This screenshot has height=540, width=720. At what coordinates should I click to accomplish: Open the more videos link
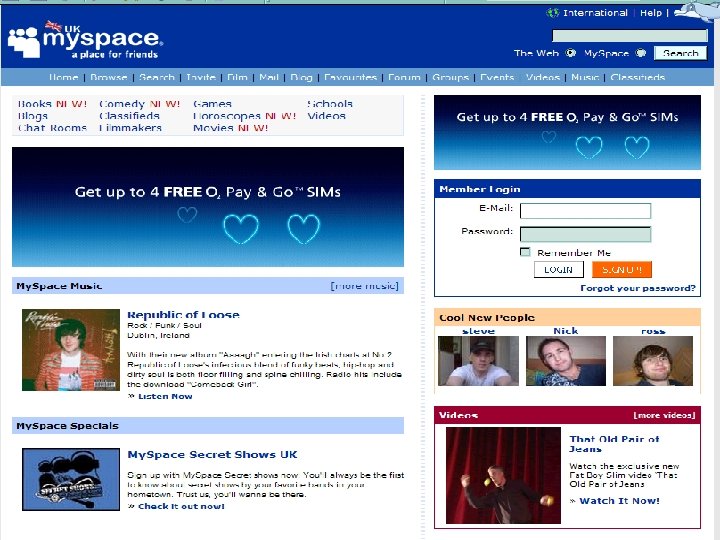(664, 415)
